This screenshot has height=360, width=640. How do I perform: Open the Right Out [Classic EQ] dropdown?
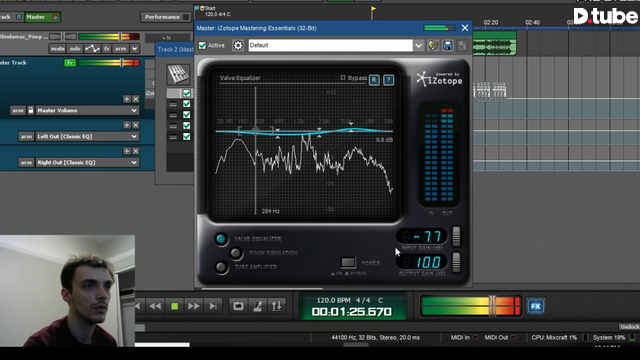pos(134,162)
